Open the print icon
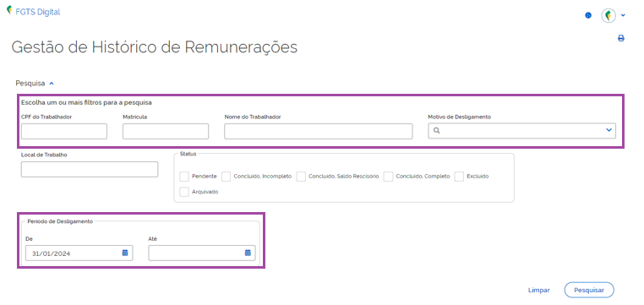Viewport: 644px width, 305px height. 621,38
